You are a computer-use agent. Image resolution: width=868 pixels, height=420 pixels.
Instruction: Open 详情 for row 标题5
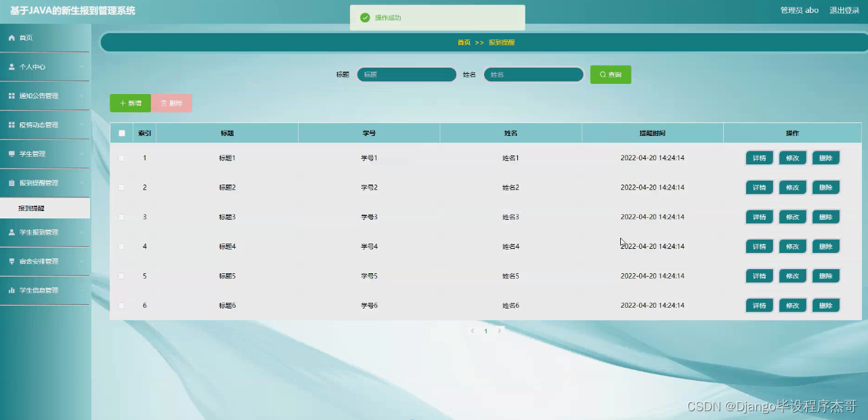[x=760, y=276]
